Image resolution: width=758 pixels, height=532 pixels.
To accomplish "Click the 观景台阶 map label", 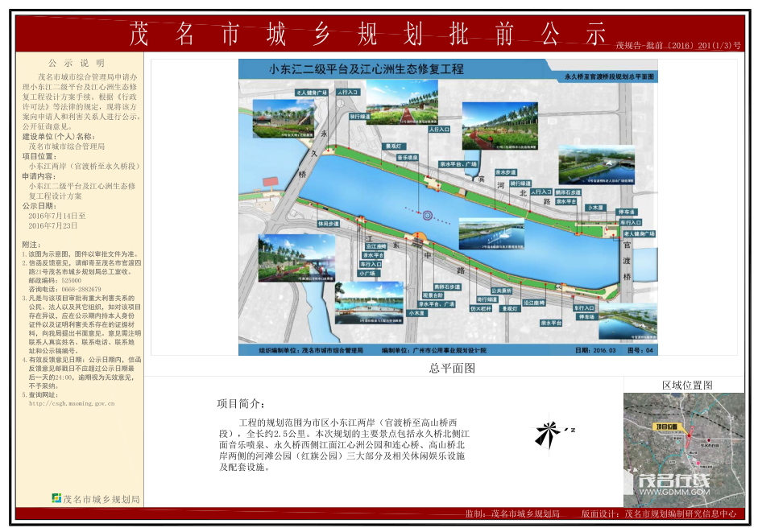I will tap(433, 295).
